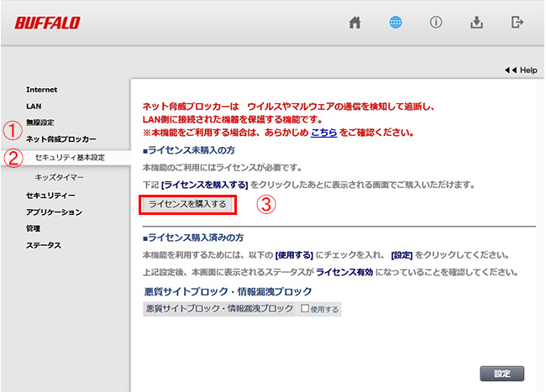Viewport: 546px width, 392px height.
Task: Open the globe Internet settings icon
Action: point(396,23)
